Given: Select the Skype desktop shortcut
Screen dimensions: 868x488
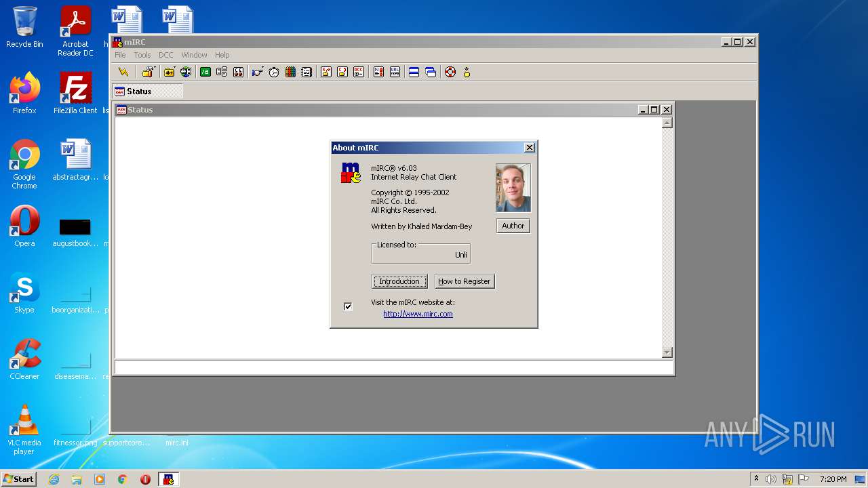Looking at the screenshot, I should point(24,293).
